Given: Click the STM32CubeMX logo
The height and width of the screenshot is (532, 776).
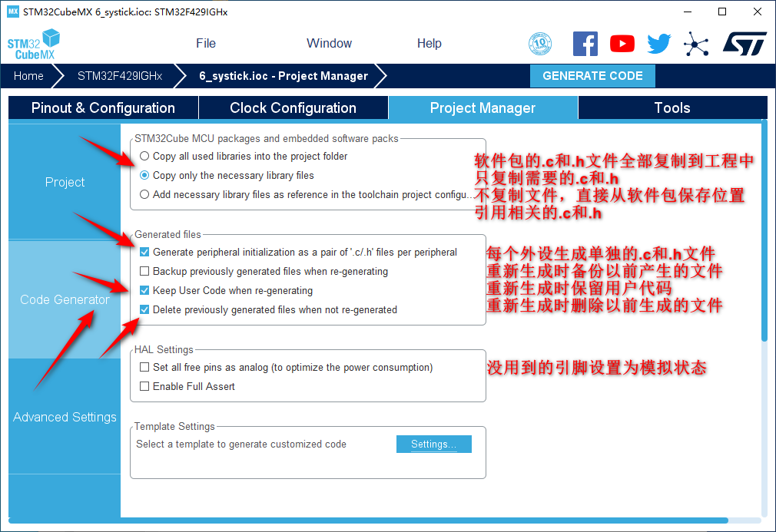Looking at the screenshot, I should click(34, 45).
